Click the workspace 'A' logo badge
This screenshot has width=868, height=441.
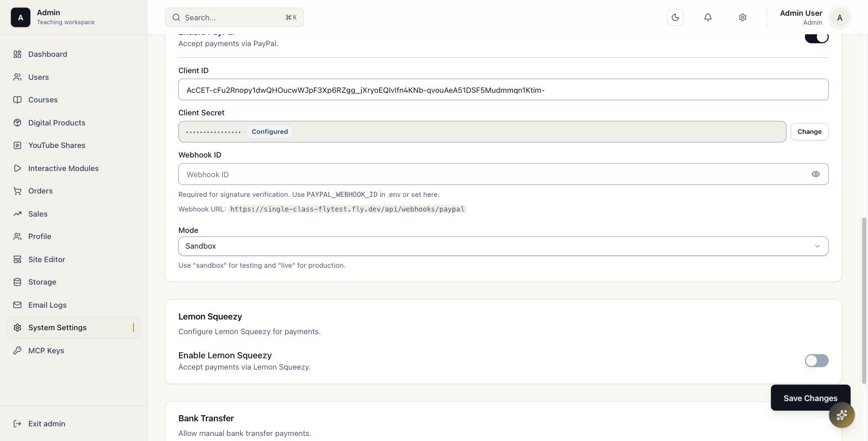coord(21,17)
